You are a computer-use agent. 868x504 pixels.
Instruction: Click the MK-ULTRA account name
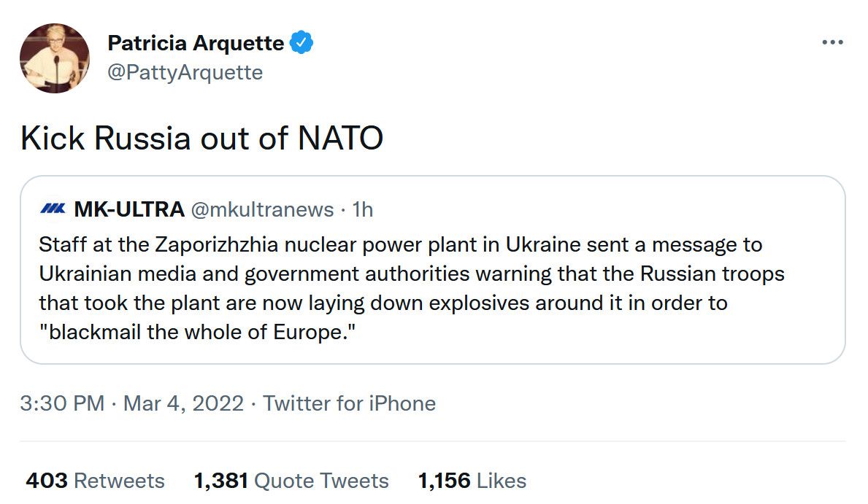[129, 210]
